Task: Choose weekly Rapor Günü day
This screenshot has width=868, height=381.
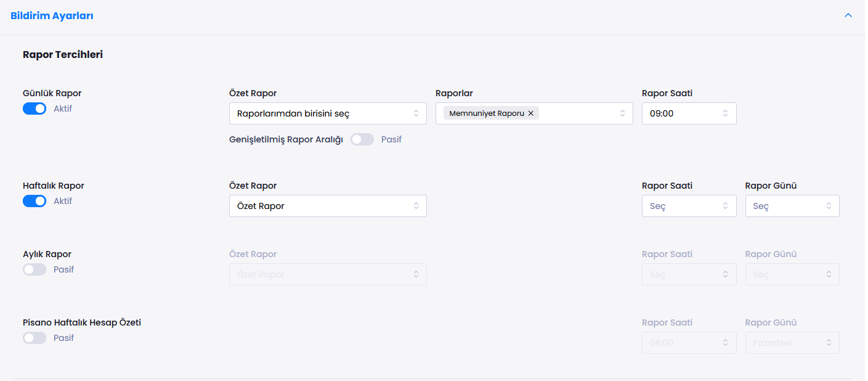Action: point(792,206)
